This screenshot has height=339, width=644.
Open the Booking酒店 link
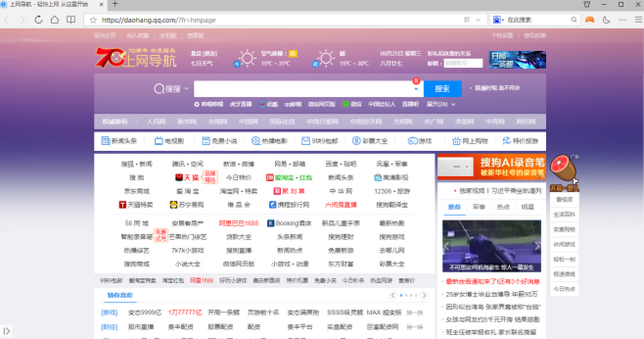click(290, 223)
